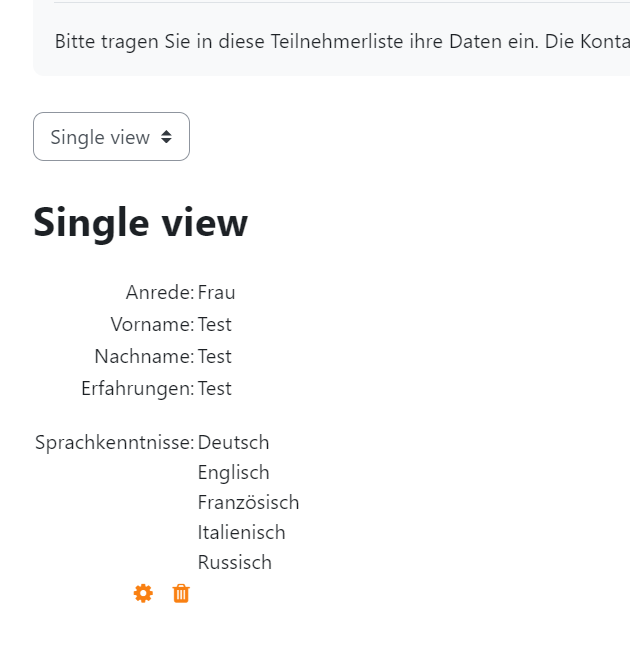Click the Single view heading

click(x=140, y=223)
